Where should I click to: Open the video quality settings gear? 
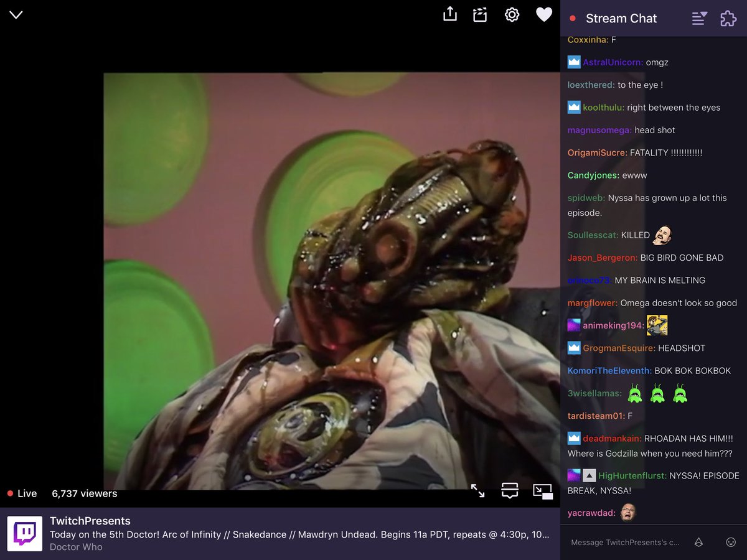512,14
